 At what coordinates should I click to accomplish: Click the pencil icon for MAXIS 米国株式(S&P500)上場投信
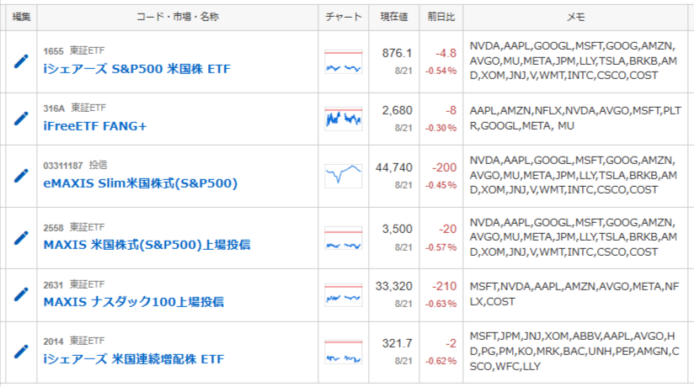tap(21, 238)
